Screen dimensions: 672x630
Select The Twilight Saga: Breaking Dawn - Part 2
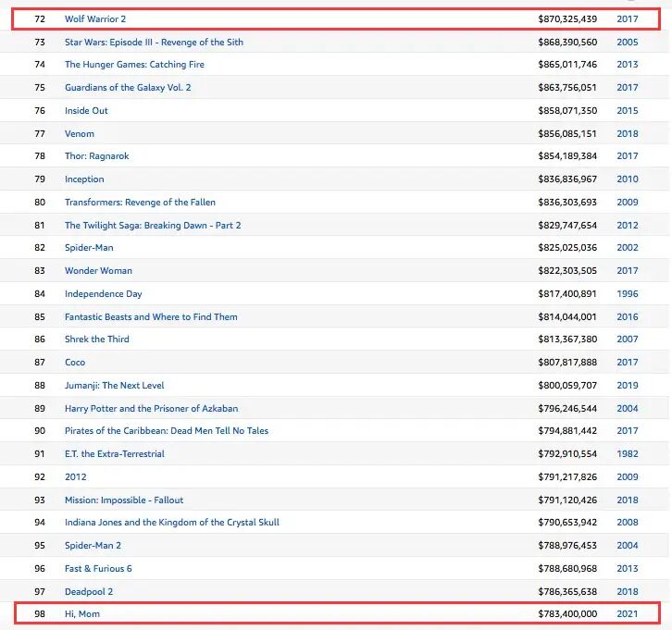153,225
